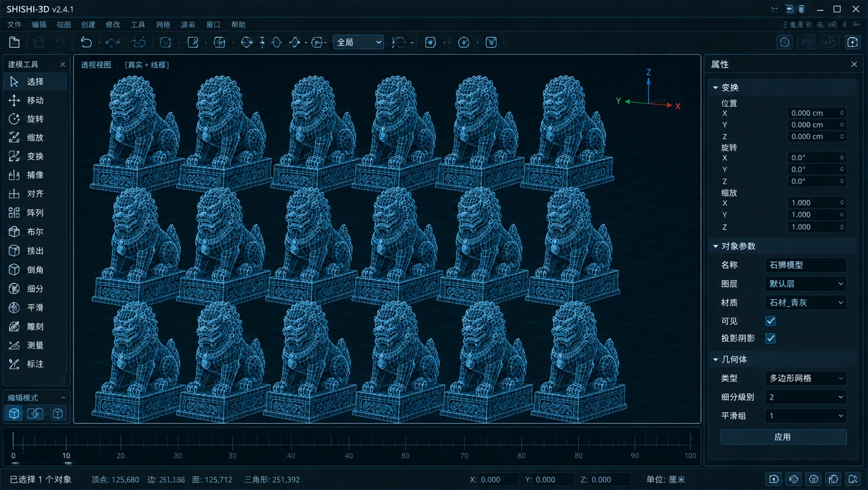Select the 对齐 align tool

(35, 194)
